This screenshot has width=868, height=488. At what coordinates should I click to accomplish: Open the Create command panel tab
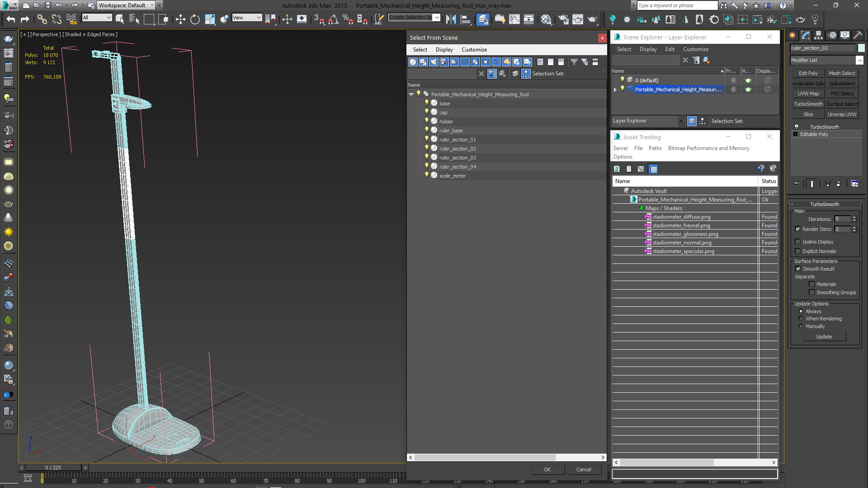click(793, 35)
